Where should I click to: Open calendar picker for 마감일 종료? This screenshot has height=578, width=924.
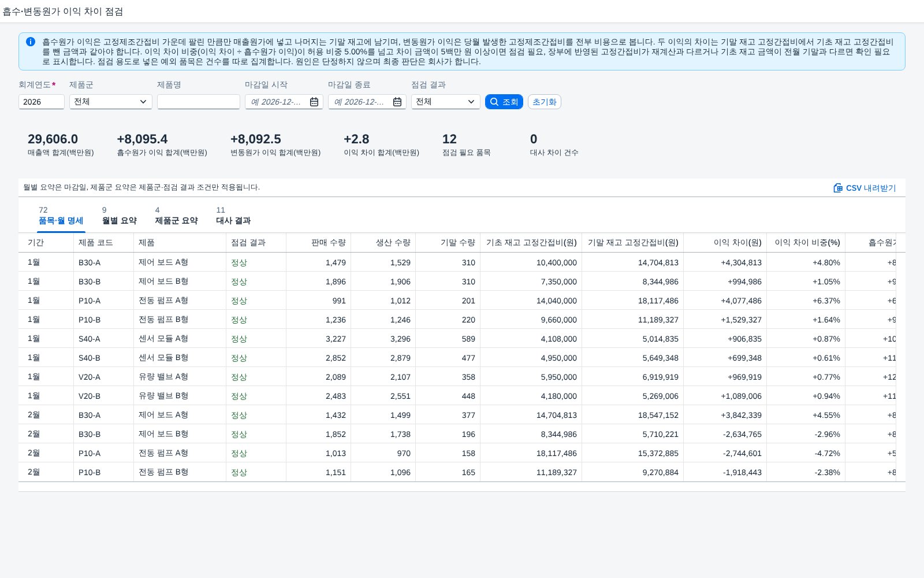pos(397,102)
